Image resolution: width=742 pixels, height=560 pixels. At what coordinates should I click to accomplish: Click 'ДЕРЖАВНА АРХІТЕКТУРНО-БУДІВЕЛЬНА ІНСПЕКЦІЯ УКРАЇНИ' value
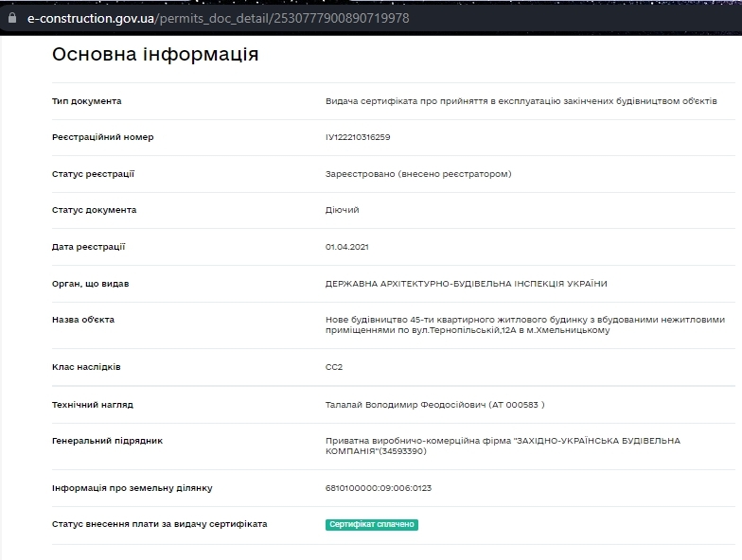(x=466, y=284)
